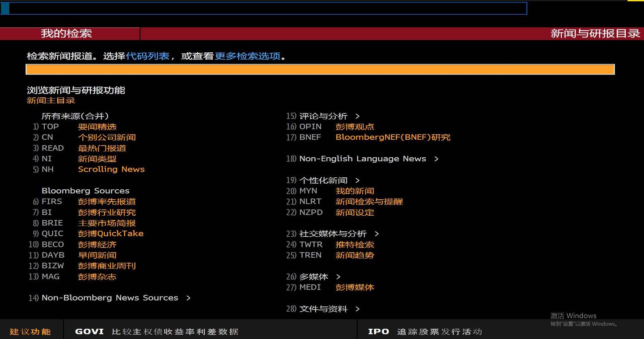Expand 多媒体 arrow
Image resolution: width=644 pixels, height=339 pixels.
point(338,277)
